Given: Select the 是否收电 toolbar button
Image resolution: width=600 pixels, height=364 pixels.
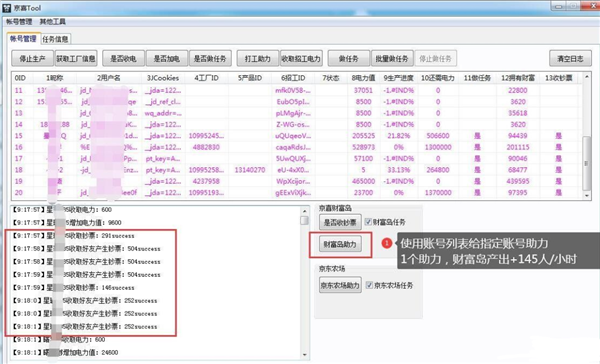Looking at the screenshot, I should (123, 59).
